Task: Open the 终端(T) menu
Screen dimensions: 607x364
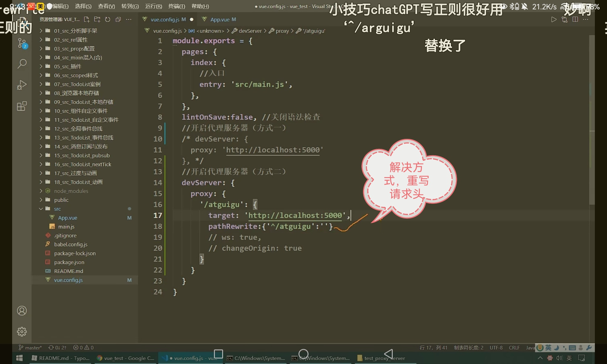Action: coord(176,6)
